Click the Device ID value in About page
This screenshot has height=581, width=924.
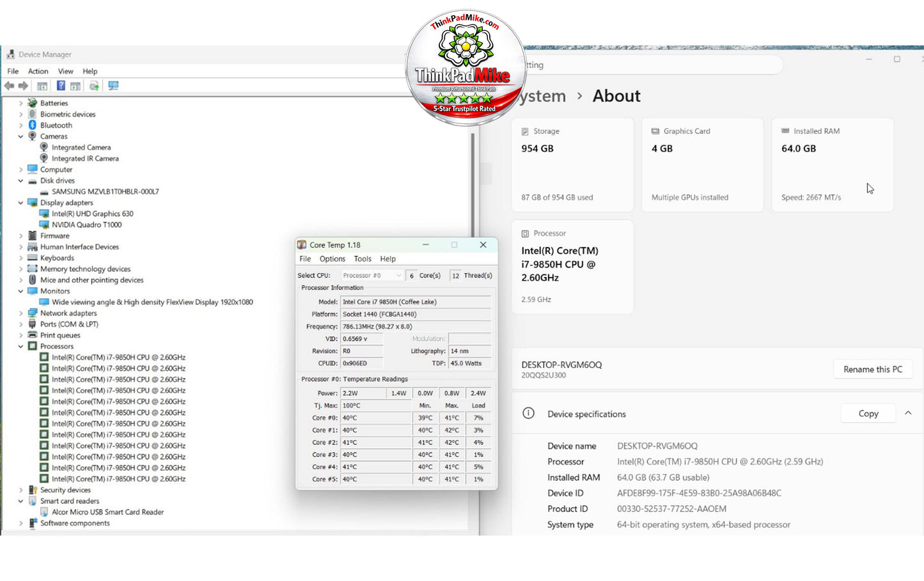699,493
